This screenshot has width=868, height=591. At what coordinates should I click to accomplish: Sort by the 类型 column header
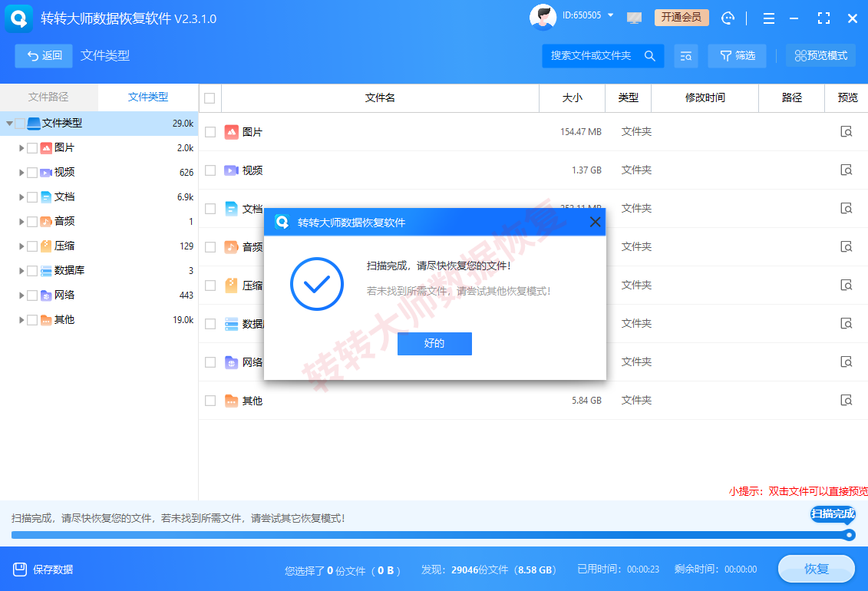629,98
